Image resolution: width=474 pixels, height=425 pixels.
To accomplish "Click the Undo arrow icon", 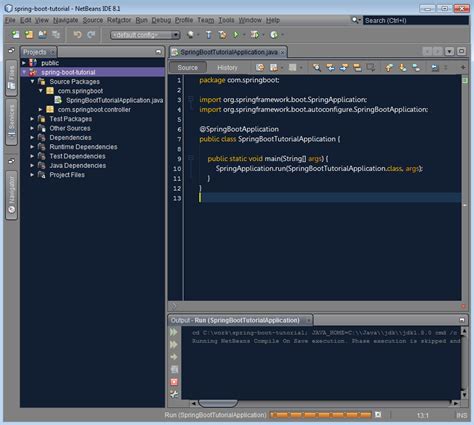I will click(x=77, y=34).
